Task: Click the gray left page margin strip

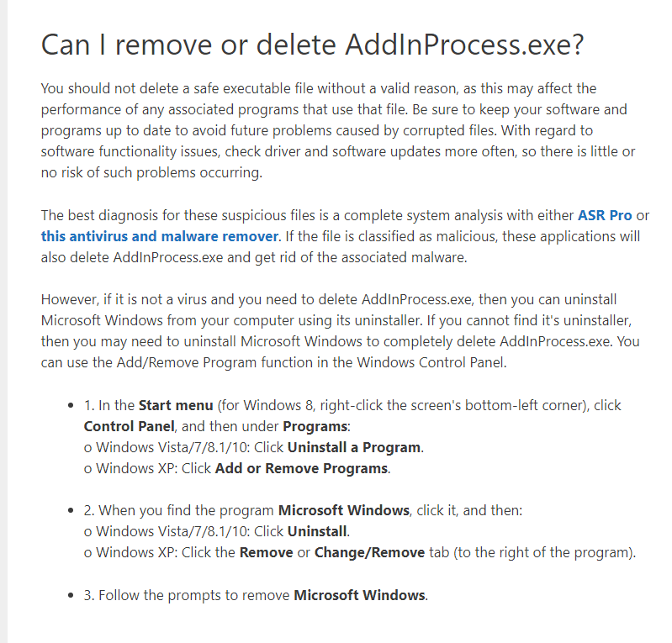Action: (x=3, y=321)
